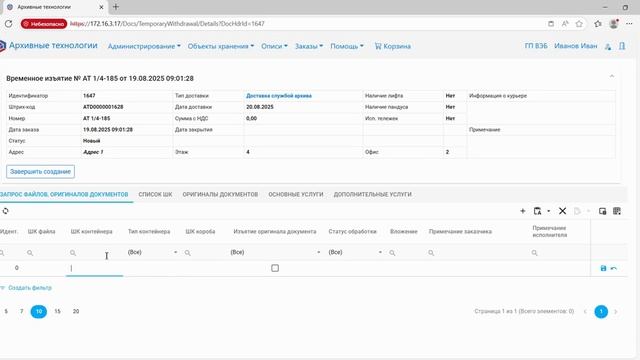Click the ШК файла filter search field

[44, 253]
